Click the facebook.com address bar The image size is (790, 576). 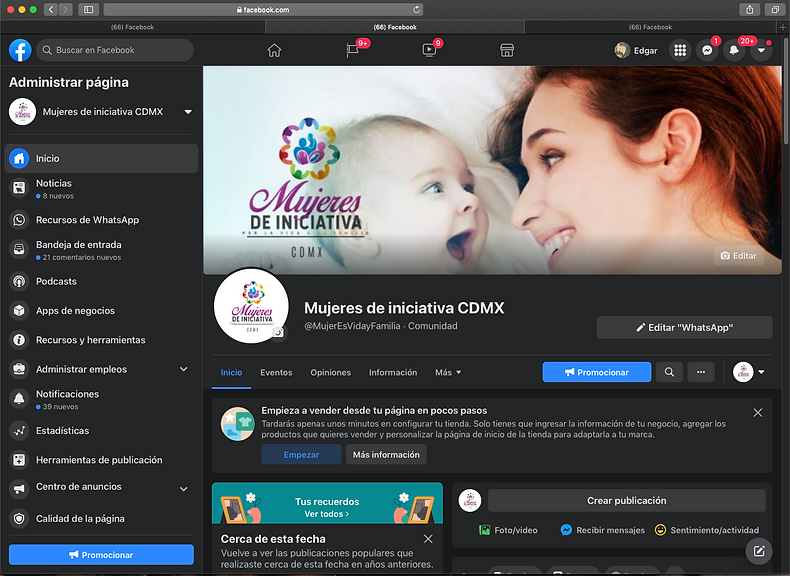pos(263,10)
